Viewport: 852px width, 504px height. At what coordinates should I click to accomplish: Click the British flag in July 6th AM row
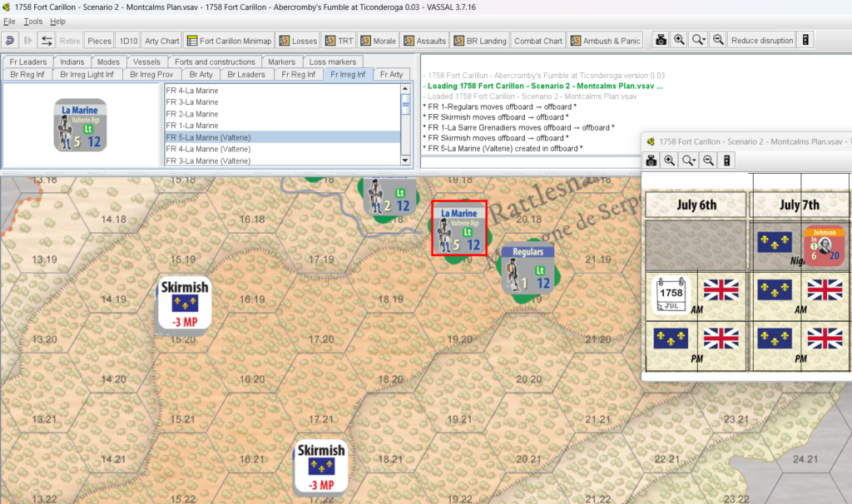tap(721, 289)
